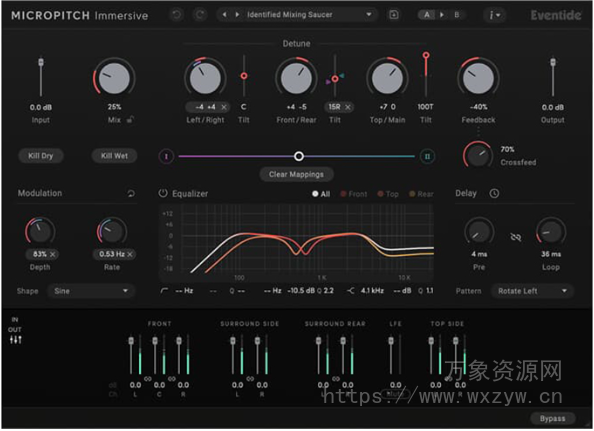Go to previous preset with left arrow
This screenshot has width=594, height=431.
tap(225, 15)
